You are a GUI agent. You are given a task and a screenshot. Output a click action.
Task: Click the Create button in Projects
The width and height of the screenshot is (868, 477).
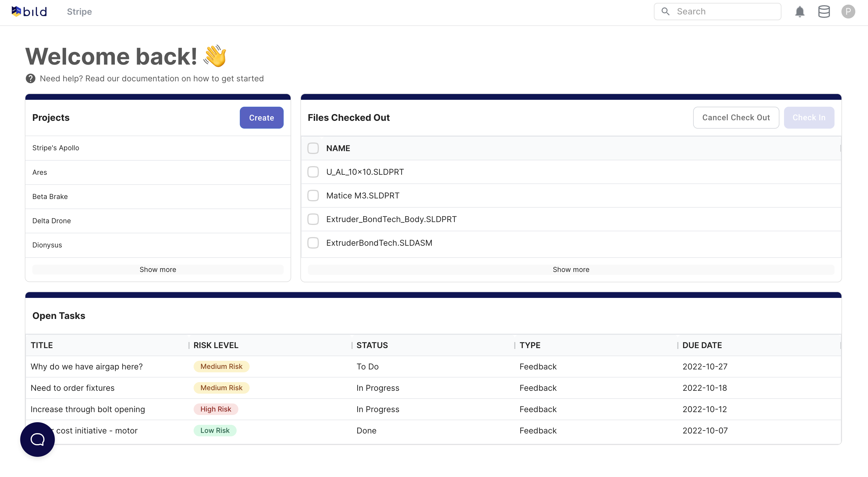(x=261, y=118)
